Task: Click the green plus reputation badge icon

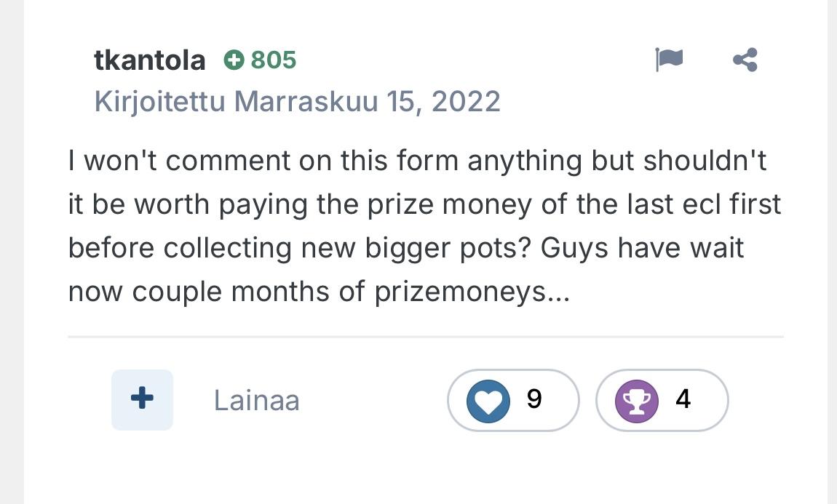Action: click(234, 60)
